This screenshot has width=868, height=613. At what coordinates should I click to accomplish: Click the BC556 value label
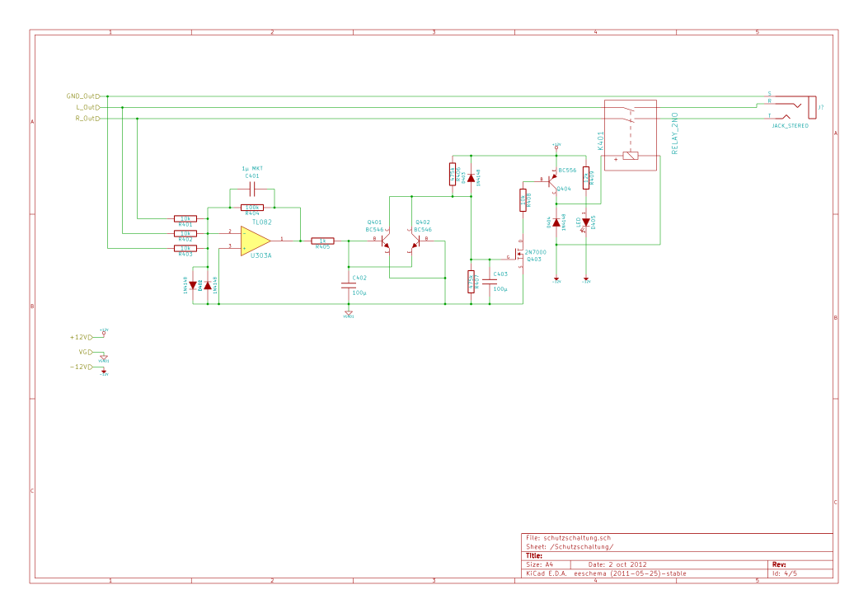pos(567,171)
